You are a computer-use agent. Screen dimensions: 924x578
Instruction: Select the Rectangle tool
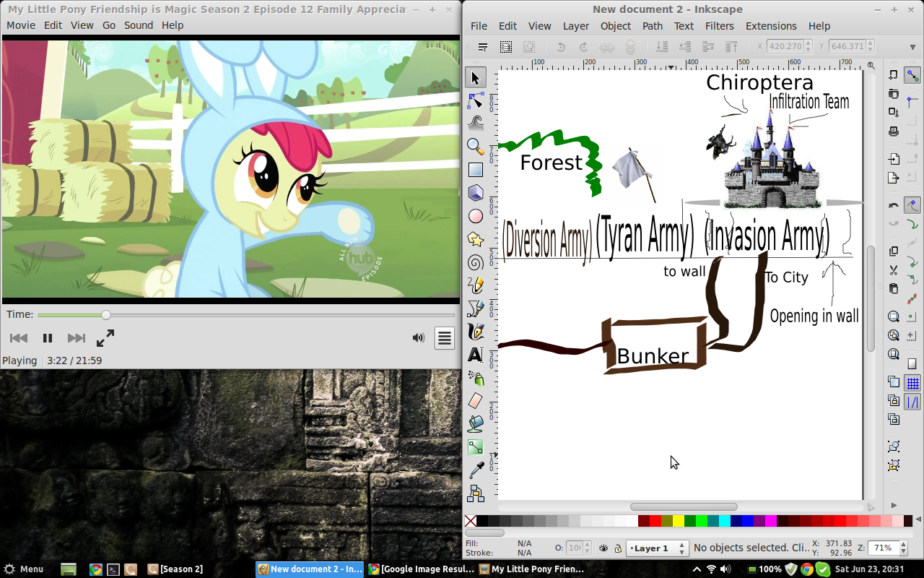pos(476,170)
